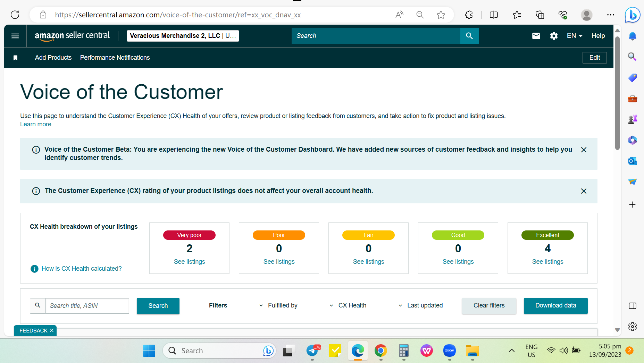The image size is (644, 363).
Task: Open the Browser essentials heart icon
Action: click(x=563, y=15)
